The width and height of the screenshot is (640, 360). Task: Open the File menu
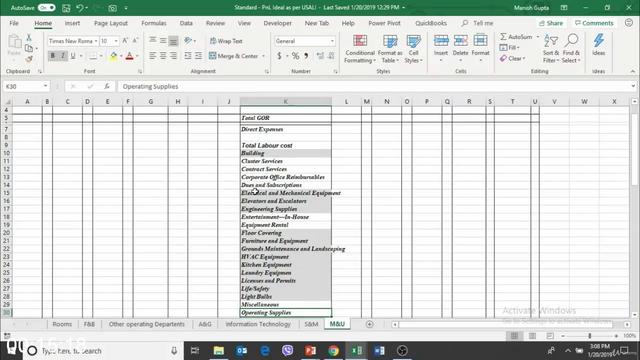pyautogui.click(x=14, y=23)
